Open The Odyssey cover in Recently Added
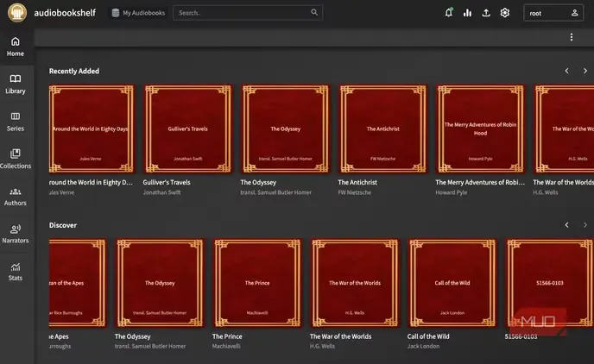The width and height of the screenshot is (594, 364). 285,129
